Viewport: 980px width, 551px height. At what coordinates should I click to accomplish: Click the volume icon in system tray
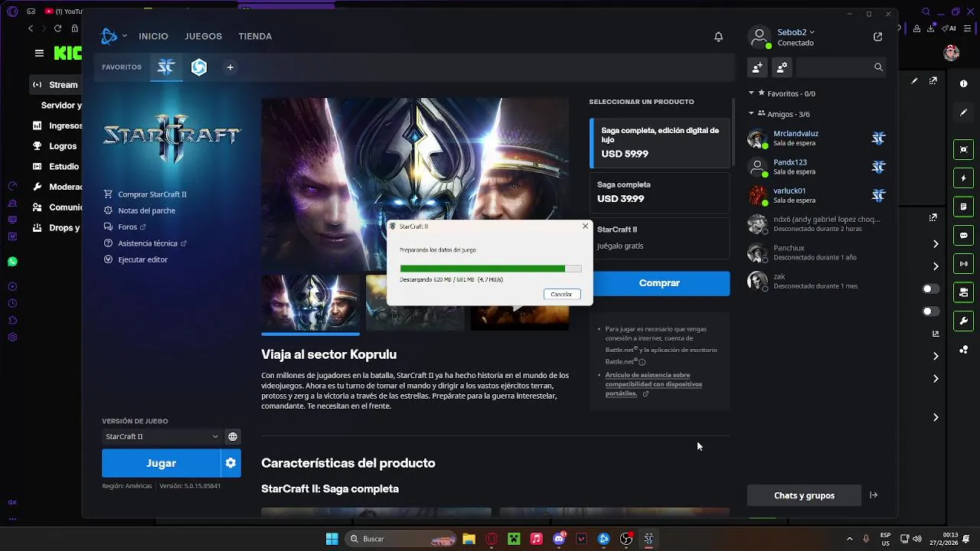pyautogui.click(x=917, y=539)
